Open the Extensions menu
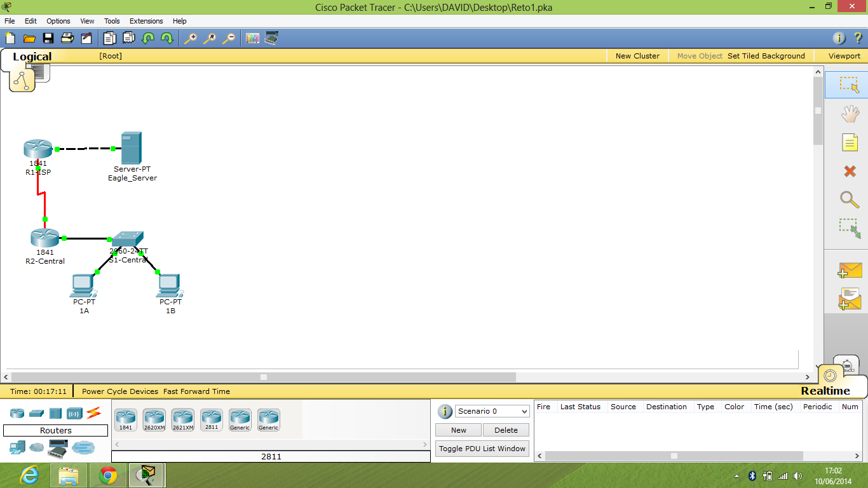The width and height of the screenshot is (868, 488). coord(146,21)
